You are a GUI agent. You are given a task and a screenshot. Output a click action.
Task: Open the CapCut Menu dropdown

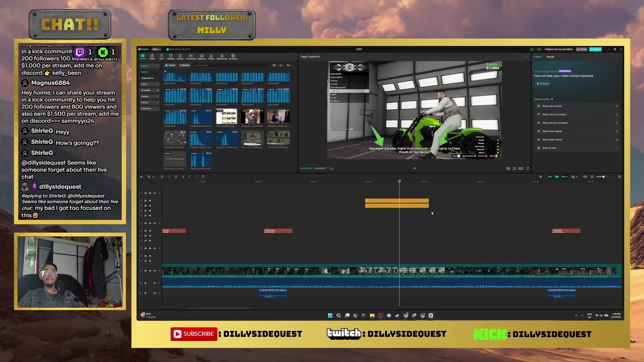[156, 49]
